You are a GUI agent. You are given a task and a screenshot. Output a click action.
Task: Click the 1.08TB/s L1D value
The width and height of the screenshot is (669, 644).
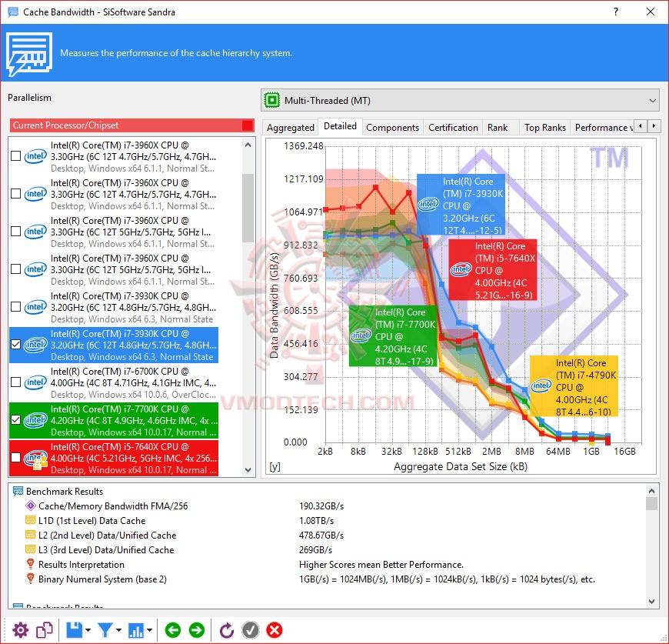[316, 520]
